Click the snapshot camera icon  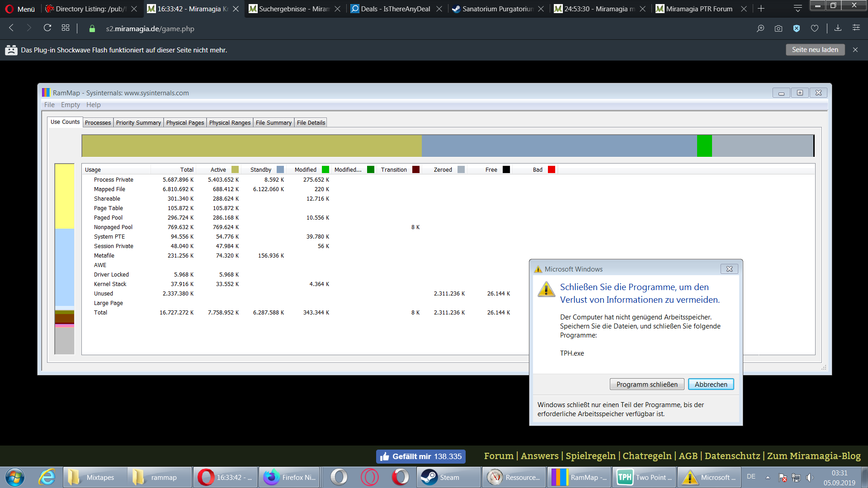[778, 28]
